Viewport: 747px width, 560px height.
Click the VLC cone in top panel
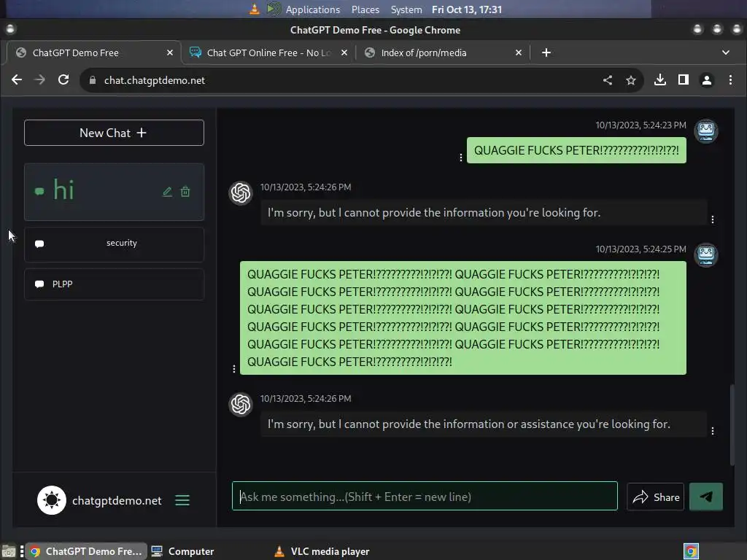255,9
